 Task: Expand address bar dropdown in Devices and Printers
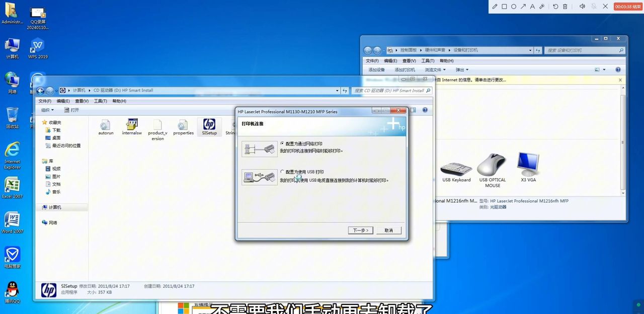click(530, 50)
